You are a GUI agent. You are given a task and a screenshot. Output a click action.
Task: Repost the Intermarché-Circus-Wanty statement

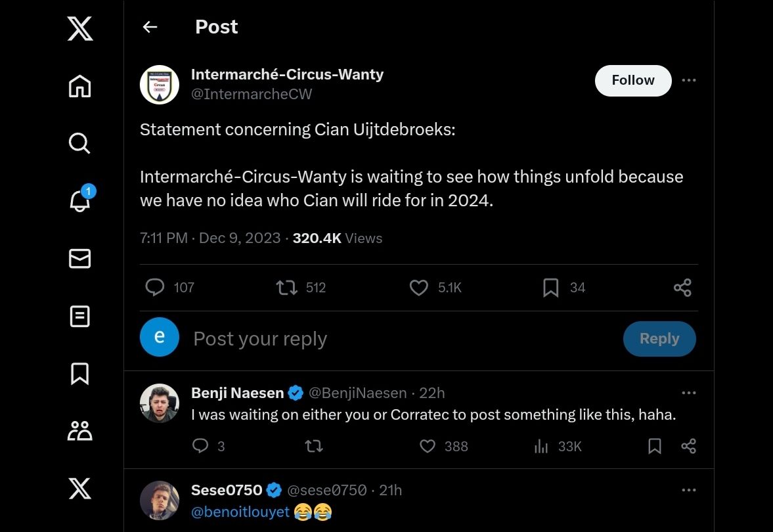tap(287, 288)
